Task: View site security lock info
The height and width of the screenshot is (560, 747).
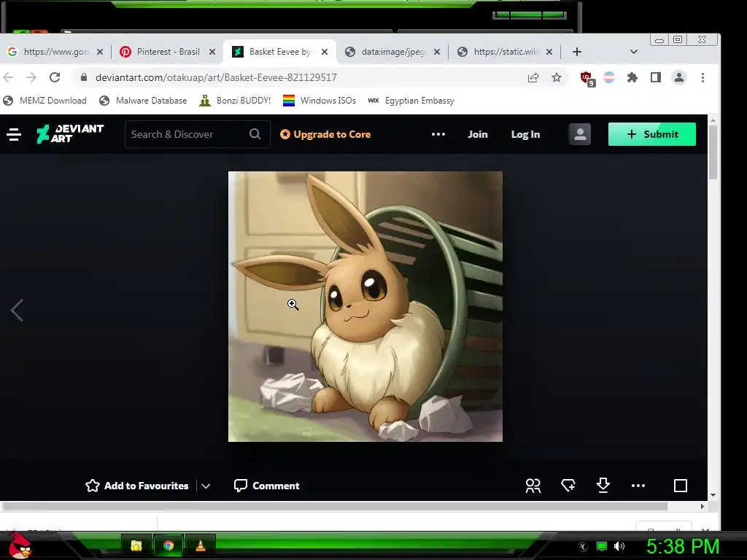Action: [84, 77]
